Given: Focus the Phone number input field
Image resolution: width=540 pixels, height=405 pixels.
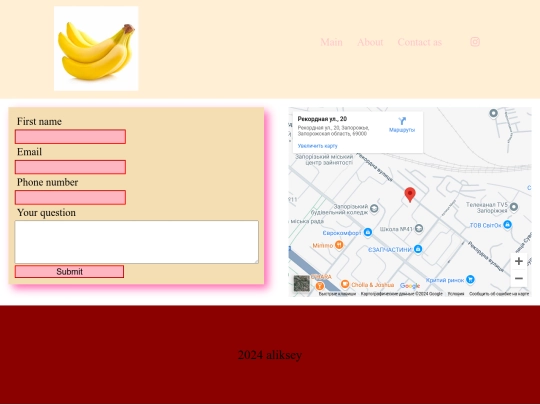Looking at the screenshot, I should [x=70, y=197].
